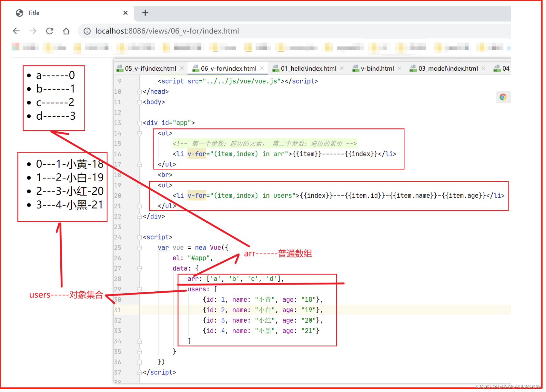This screenshot has width=546, height=392.
Task: Click line number 16 in the gutter
Action: point(118,154)
